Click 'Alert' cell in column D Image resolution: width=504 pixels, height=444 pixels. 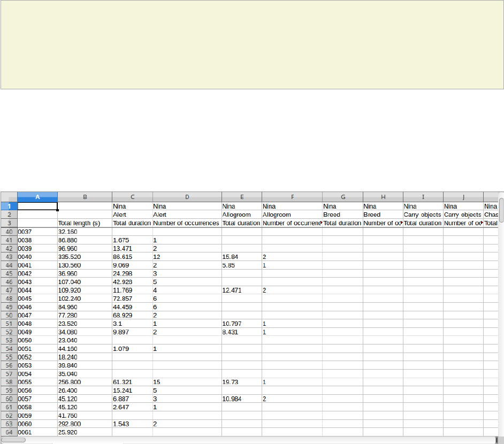coord(187,215)
